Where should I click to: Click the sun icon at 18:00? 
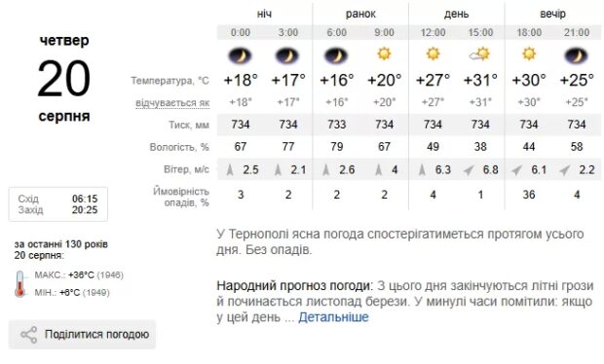click(529, 54)
